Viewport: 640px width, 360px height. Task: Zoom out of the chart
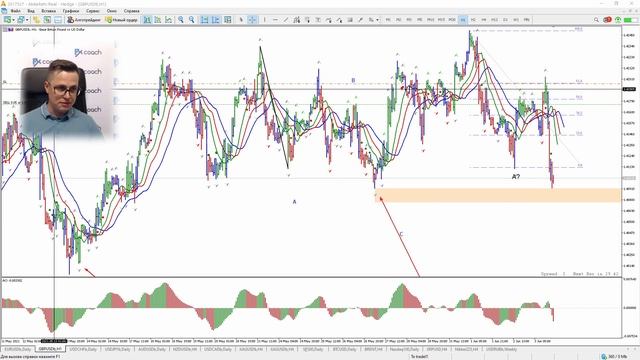pos(191,20)
